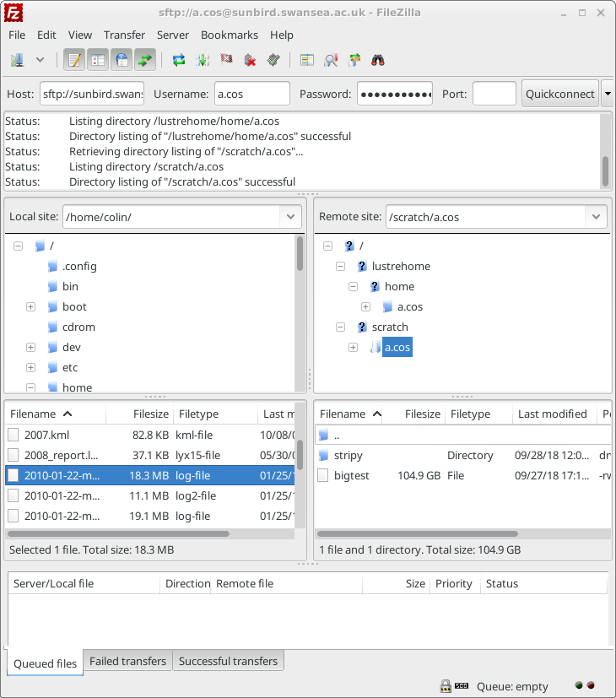Click the Host input field
Image resolution: width=616 pixels, height=698 pixels.
click(x=92, y=94)
